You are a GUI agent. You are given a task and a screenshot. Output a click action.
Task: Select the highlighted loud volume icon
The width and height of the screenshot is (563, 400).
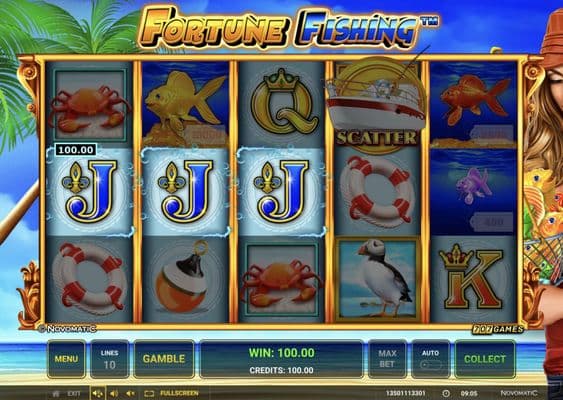[98, 394]
